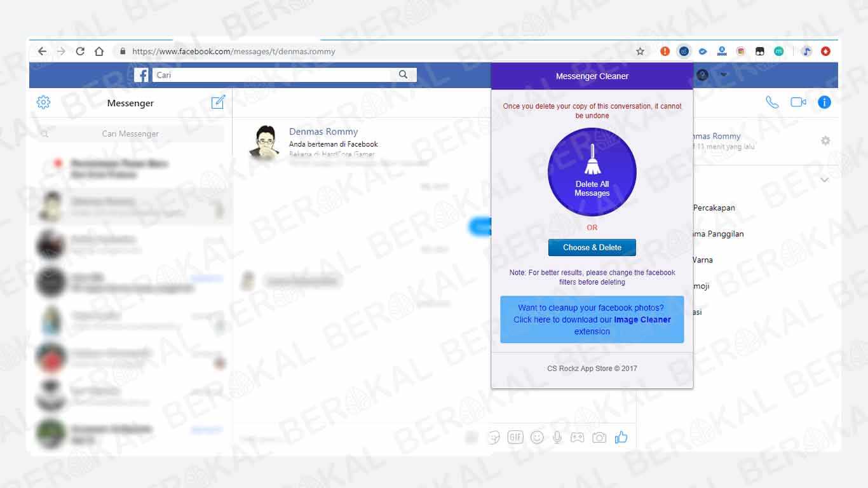Image resolution: width=868 pixels, height=488 pixels.
Task: Open the browser home page icon
Action: pyautogui.click(x=99, y=51)
